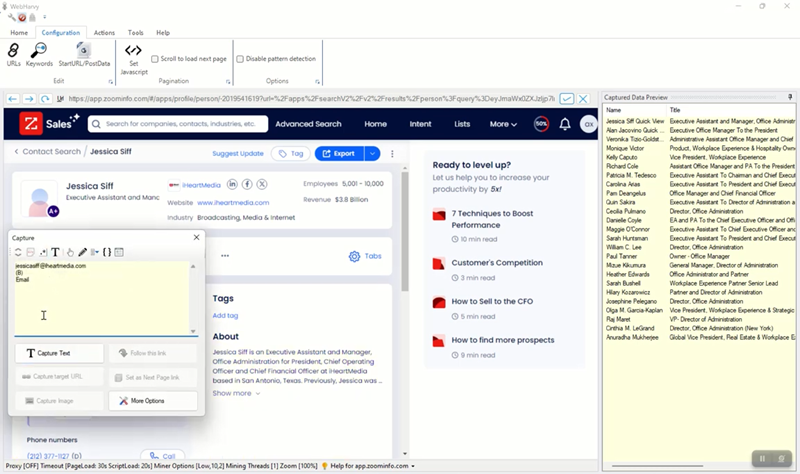This screenshot has width=800, height=474.
Task: Click the pencil edit icon in Capture toolbar
Action: coord(82,252)
